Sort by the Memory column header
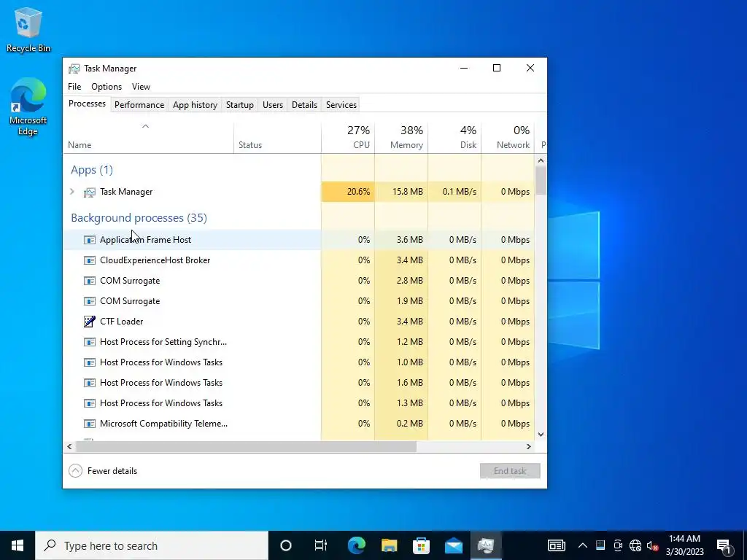747x560 pixels. (x=401, y=138)
